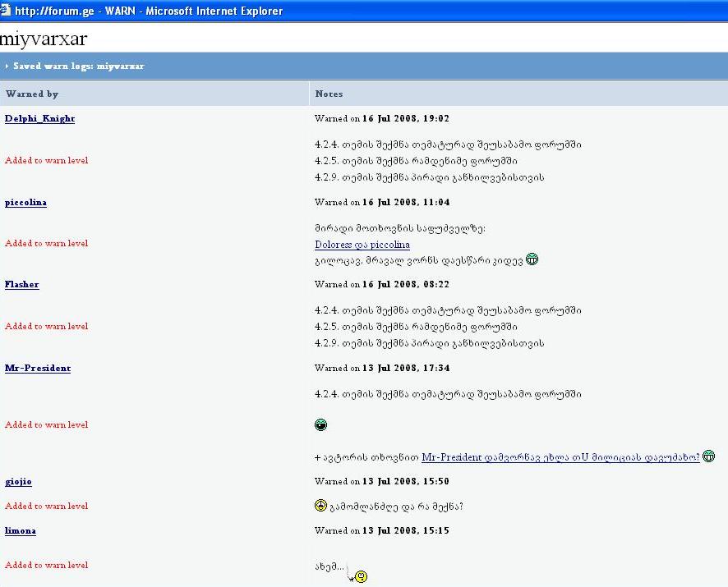728x587 pixels.
Task: Click rule 4.2.9 line in Flasher's note
Action: pyautogui.click(x=430, y=343)
